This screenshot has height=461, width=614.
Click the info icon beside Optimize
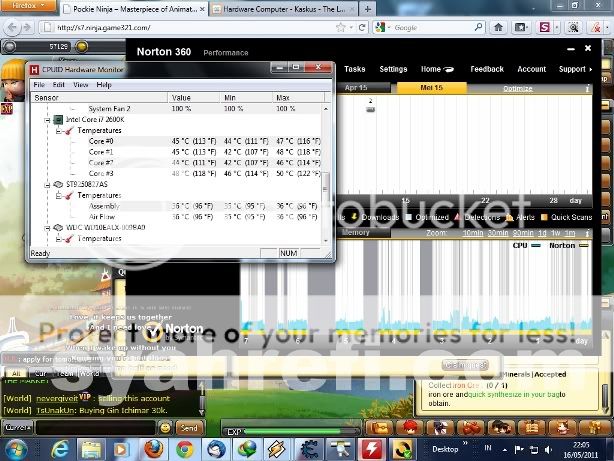pos(587,89)
